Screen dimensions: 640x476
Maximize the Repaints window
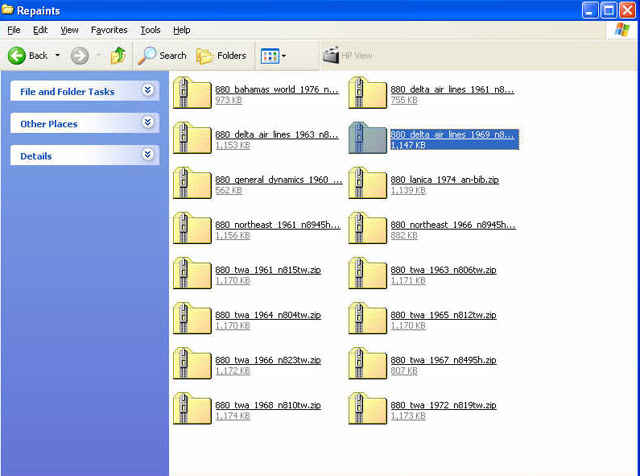coord(609,10)
